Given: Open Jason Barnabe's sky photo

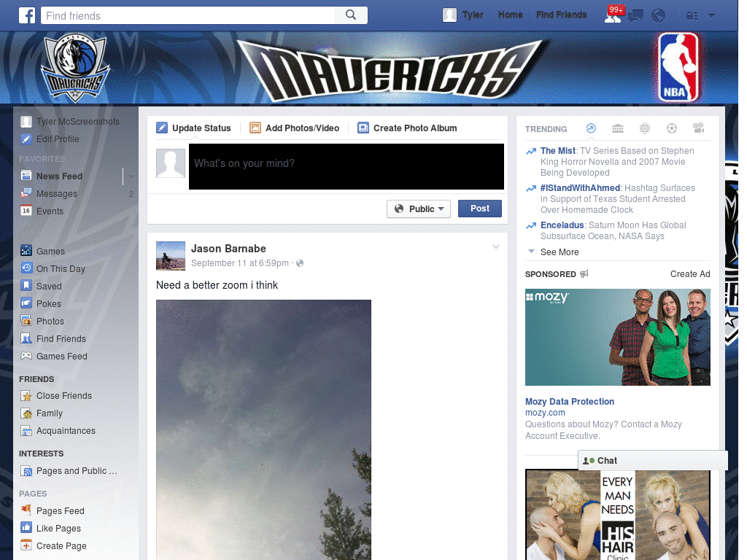Looking at the screenshot, I should (263, 429).
